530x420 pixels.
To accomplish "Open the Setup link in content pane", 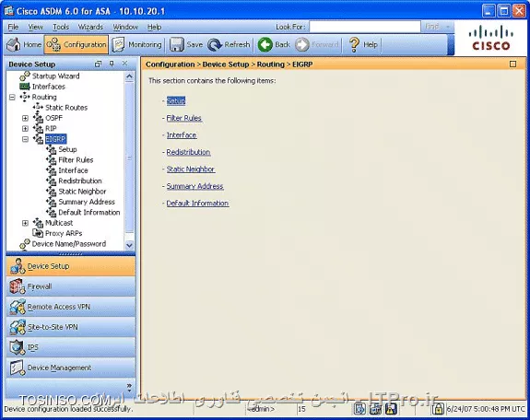I will click(x=176, y=100).
